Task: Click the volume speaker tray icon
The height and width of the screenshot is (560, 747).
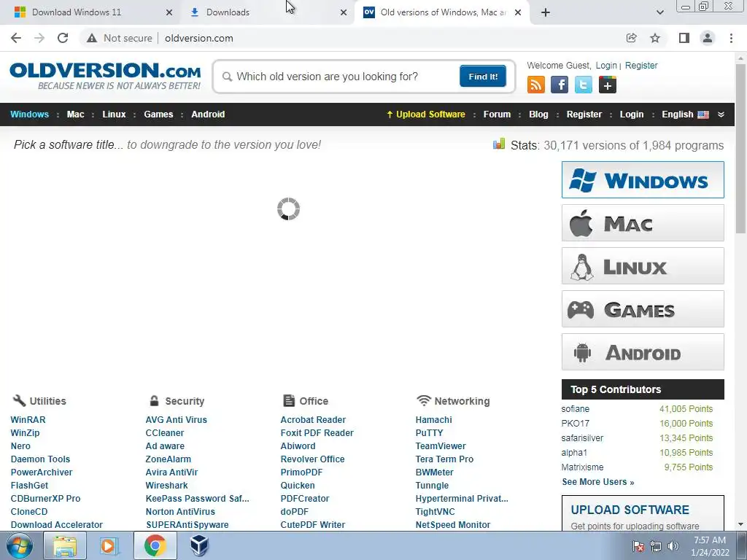Action: pyautogui.click(x=673, y=546)
